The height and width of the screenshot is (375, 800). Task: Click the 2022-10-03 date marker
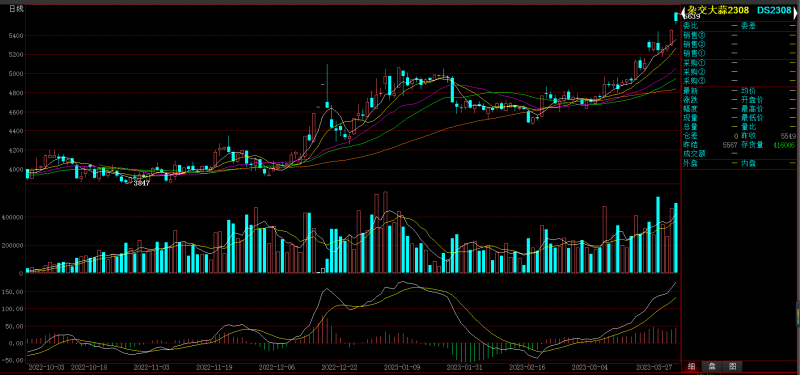[x=46, y=367]
